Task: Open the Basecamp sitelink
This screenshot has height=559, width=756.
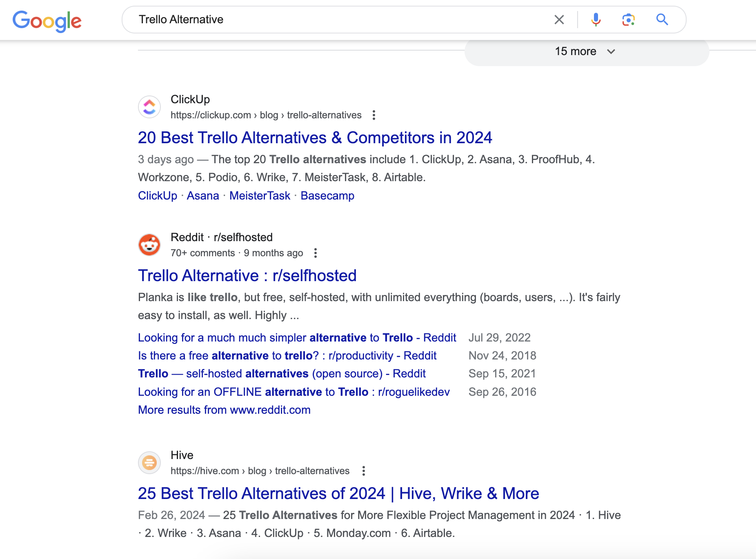Action: click(x=327, y=196)
